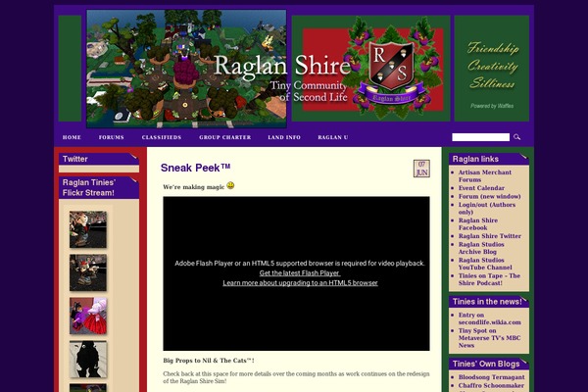Open Raglan Studios YouTube Channel link

point(485,264)
